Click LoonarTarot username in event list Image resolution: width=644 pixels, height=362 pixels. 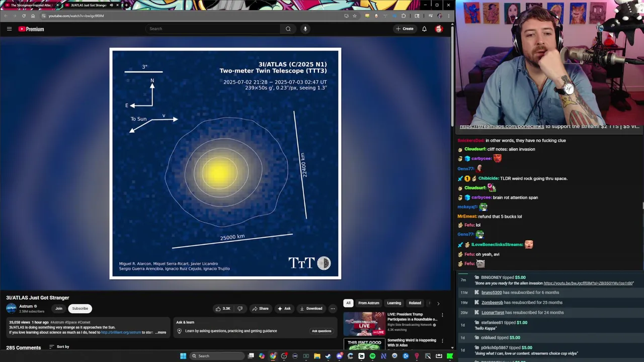click(x=493, y=313)
